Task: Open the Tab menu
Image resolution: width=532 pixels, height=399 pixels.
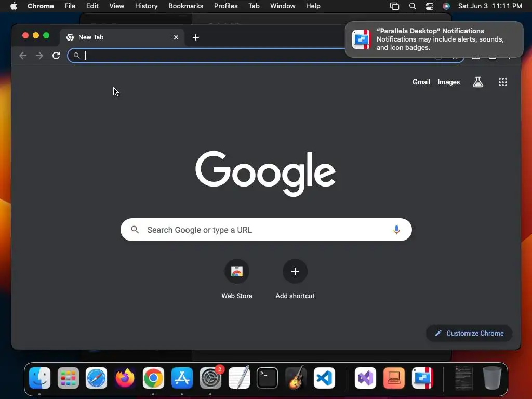Action: pyautogui.click(x=254, y=6)
